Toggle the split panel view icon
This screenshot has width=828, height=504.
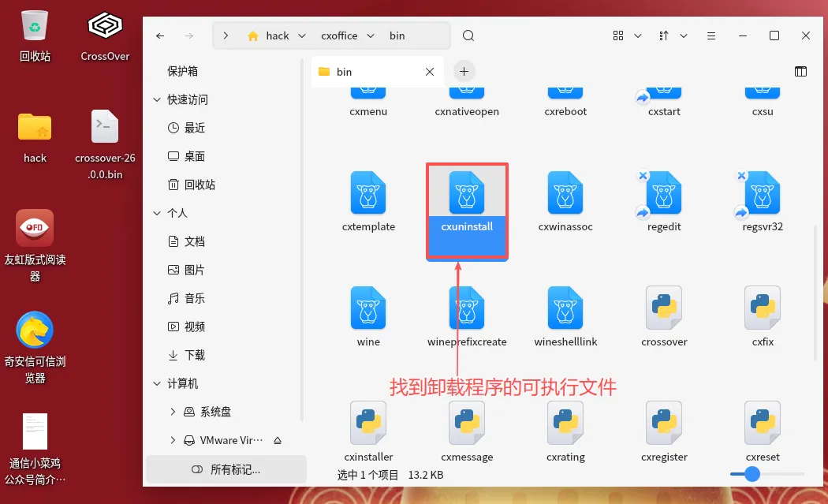coord(800,71)
